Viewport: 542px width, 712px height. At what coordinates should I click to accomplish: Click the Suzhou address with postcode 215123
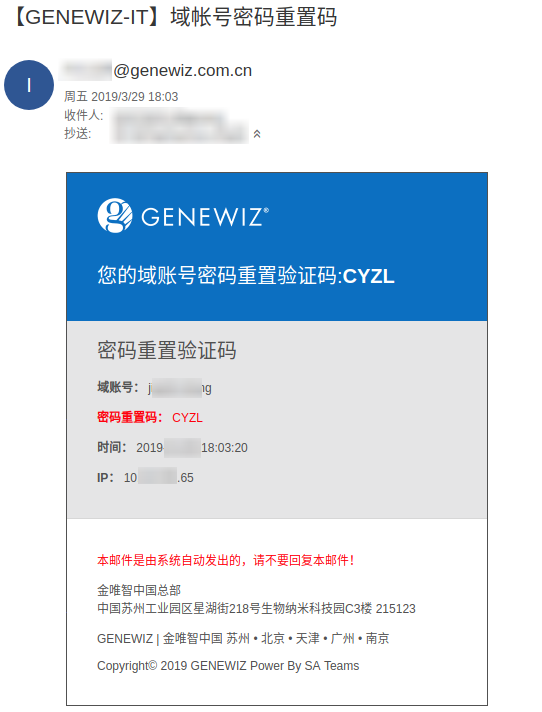tap(256, 608)
